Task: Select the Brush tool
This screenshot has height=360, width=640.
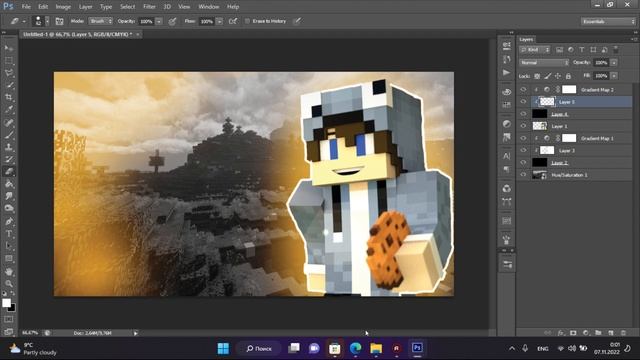Action: click(9, 135)
